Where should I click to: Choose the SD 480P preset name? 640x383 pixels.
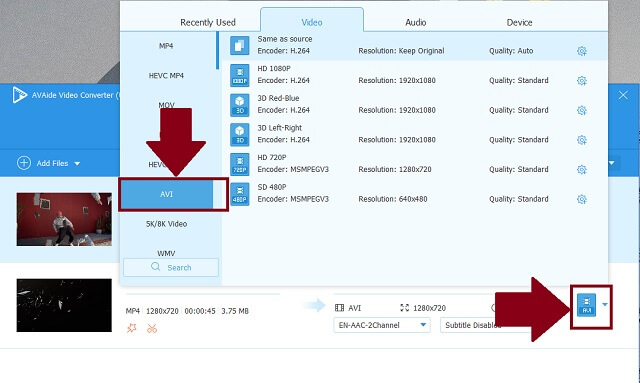pyautogui.click(x=272, y=187)
